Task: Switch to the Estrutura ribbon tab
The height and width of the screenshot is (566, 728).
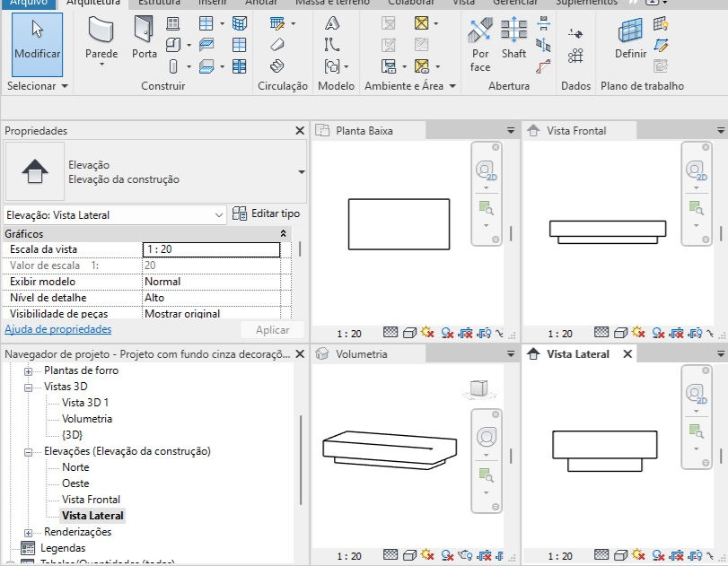Action: tap(159, 3)
